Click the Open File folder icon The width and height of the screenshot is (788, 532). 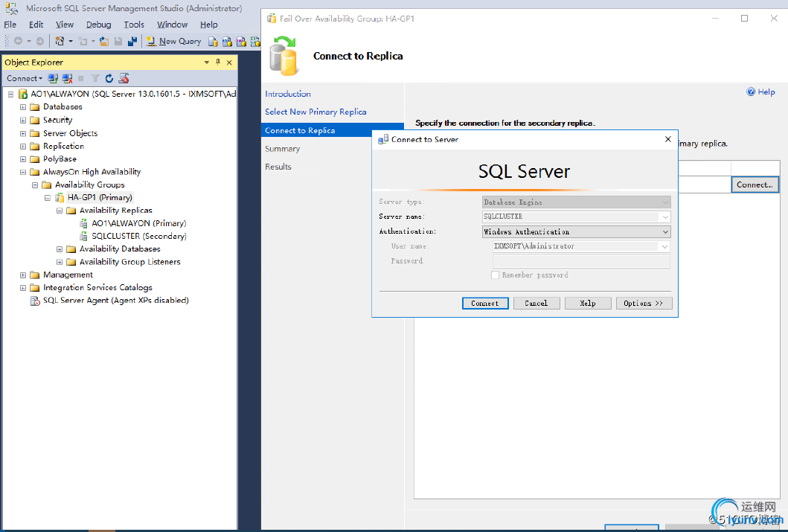click(x=104, y=42)
